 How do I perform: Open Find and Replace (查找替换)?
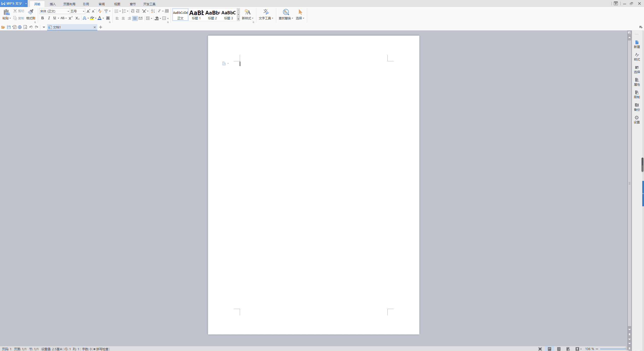click(286, 15)
